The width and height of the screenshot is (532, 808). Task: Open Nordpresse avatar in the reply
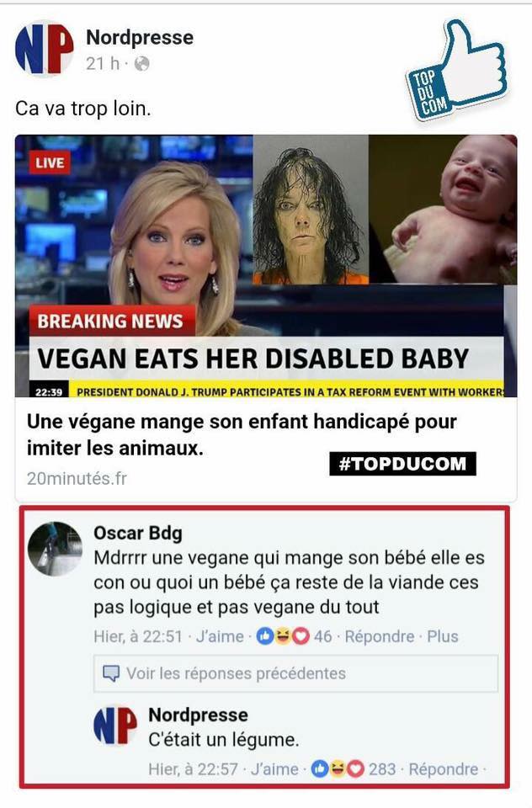(x=115, y=726)
